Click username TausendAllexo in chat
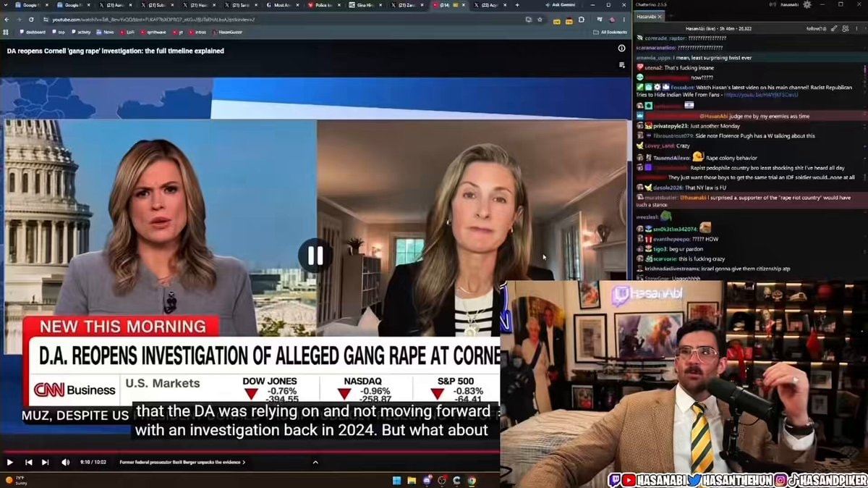 pyautogui.click(x=671, y=157)
